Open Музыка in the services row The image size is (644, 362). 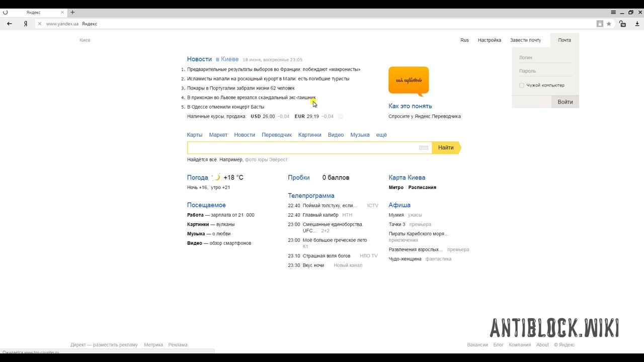360,135
